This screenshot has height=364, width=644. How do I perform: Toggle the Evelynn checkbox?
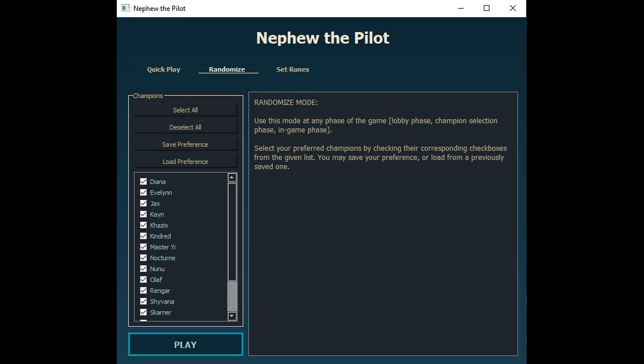click(143, 193)
